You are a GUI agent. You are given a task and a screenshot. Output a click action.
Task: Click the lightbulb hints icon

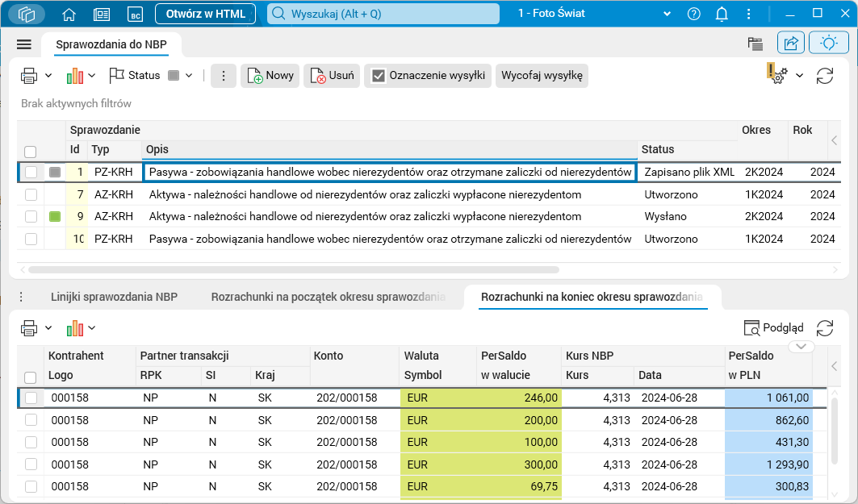pos(828,44)
